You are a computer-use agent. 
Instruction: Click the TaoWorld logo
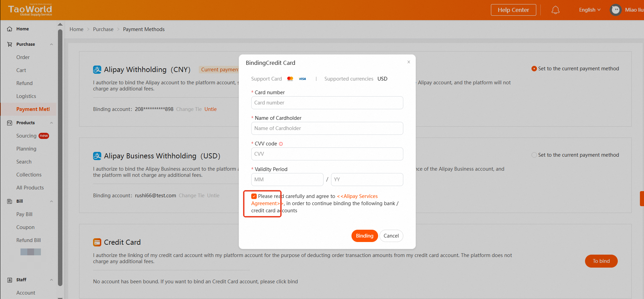tap(30, 10)
